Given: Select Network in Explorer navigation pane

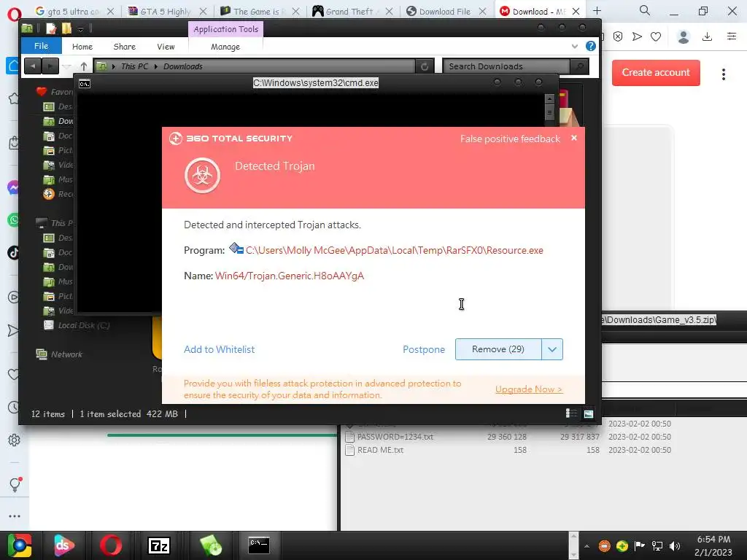Looking at the screenshot, I should click(x=59, y=354).
